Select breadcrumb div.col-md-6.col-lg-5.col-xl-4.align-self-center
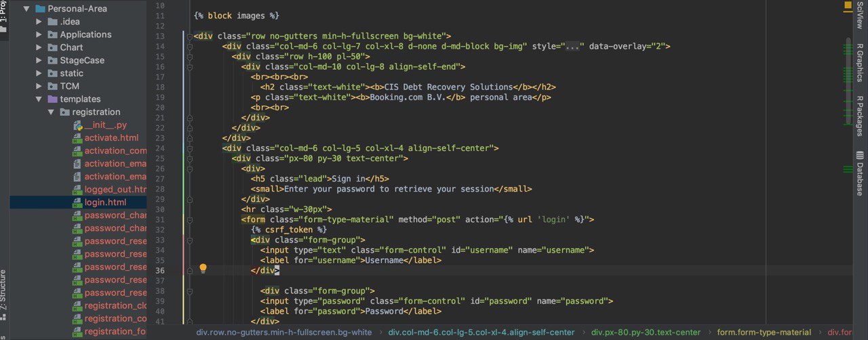The image size is (868, 340). pyautogui.click(x=481, y=333)
